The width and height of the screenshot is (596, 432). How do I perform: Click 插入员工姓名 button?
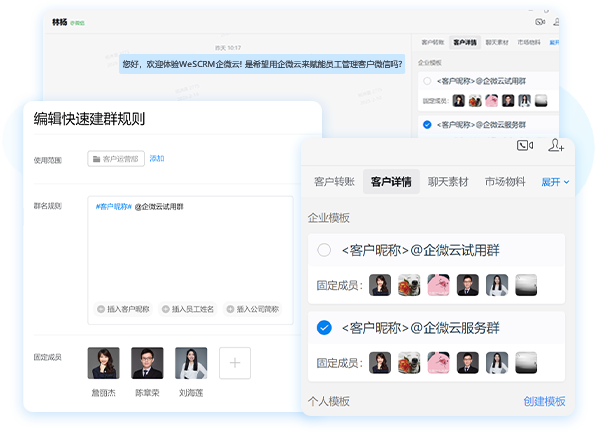click(x=188, y=309)
